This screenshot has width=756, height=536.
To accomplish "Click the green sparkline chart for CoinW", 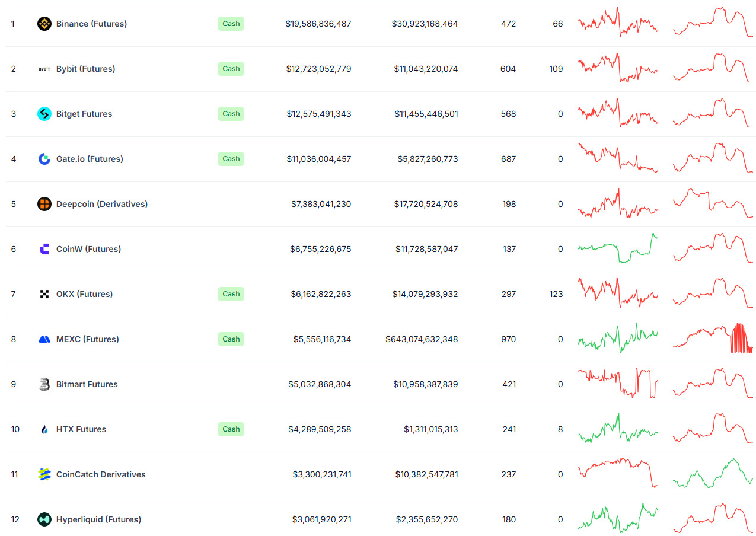I will point(618,249).
